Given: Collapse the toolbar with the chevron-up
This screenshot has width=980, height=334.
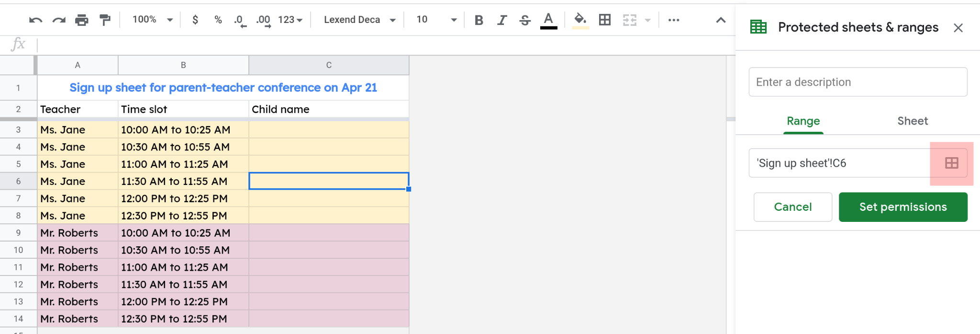Looking at the screenshot, I should [x=721, y=20].
